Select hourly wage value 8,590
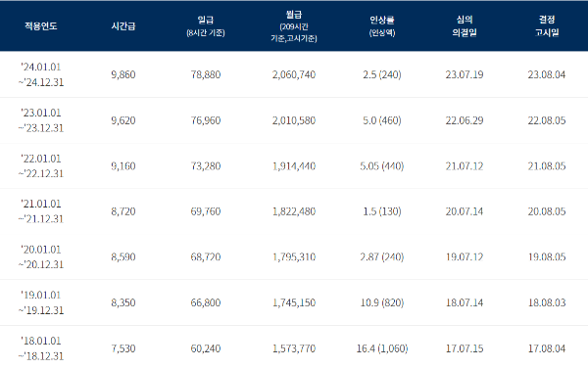Viewport: 588px width, 369px height. (123, 257)
